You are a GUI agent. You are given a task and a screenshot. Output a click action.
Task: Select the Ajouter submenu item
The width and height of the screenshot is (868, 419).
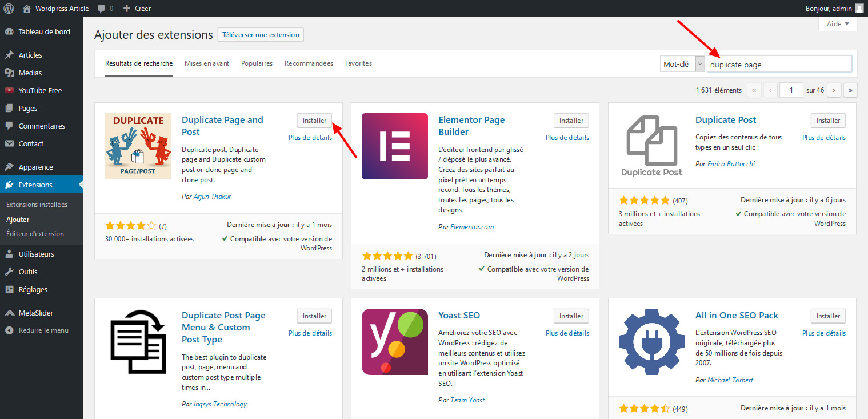18,220
